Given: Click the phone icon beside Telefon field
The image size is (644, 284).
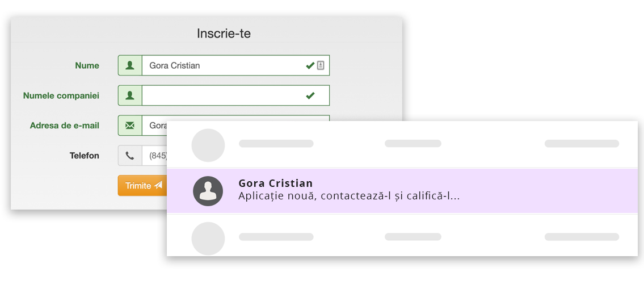Looking at the screenshot, I should coord(130,156).
